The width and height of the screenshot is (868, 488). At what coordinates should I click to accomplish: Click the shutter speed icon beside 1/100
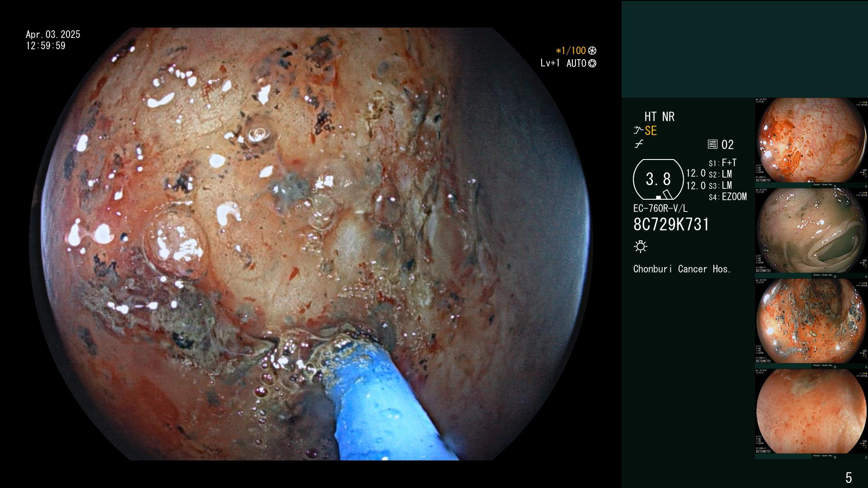(592, 51)
